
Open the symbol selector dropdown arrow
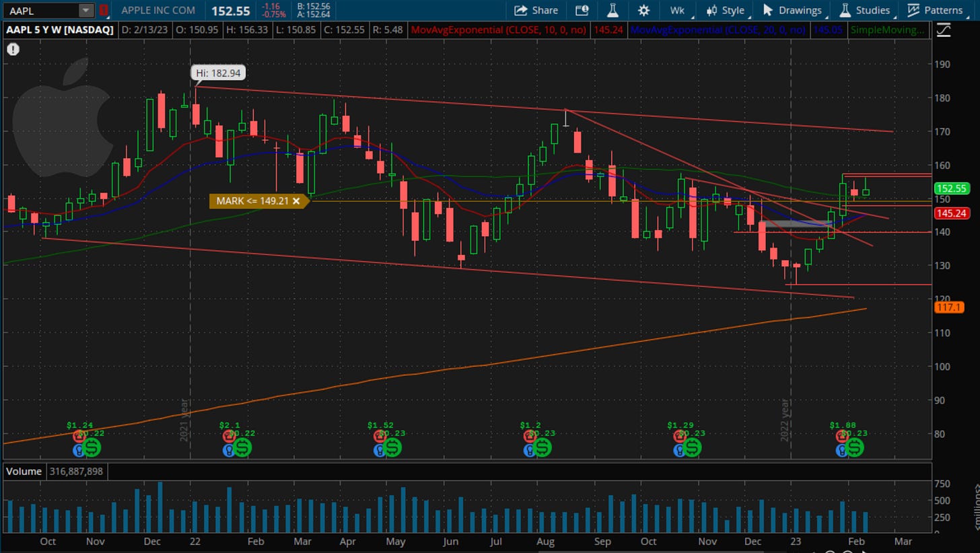coord(86,10)
